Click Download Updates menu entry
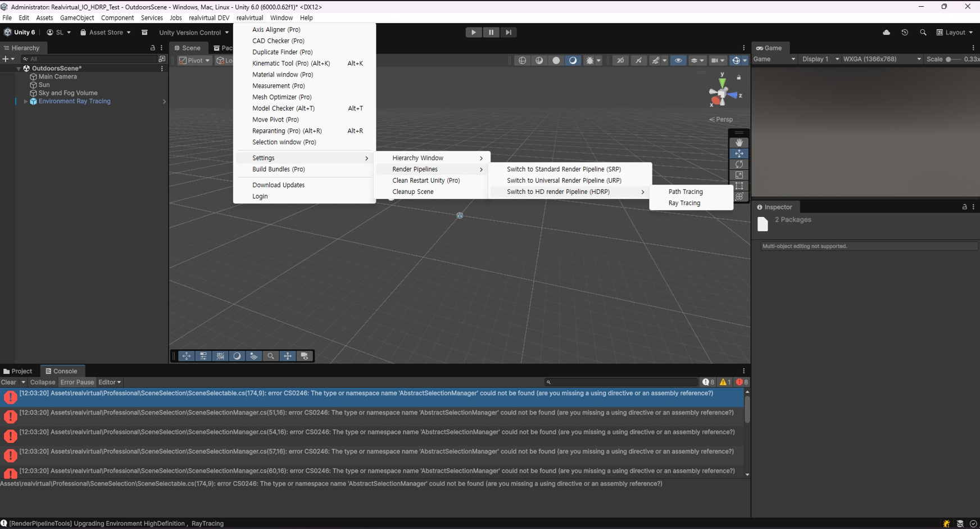Viewport: 980px width, 529px height. click(278, 185)
